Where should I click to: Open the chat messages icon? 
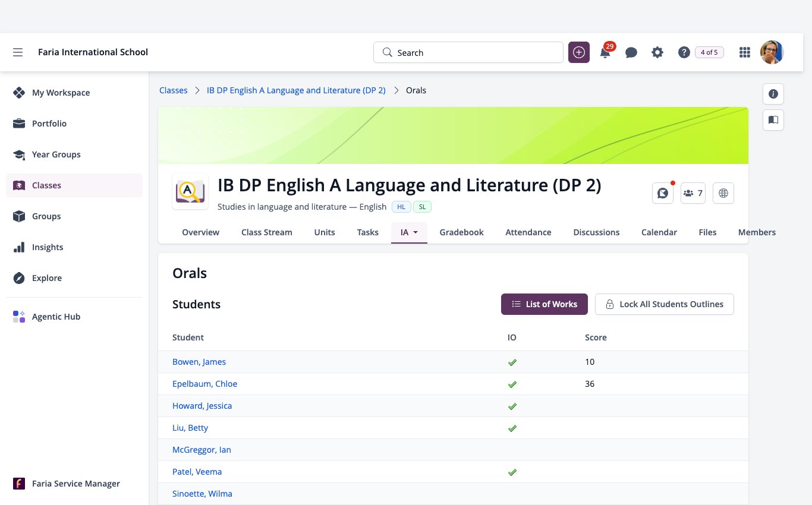pos(631,52)
